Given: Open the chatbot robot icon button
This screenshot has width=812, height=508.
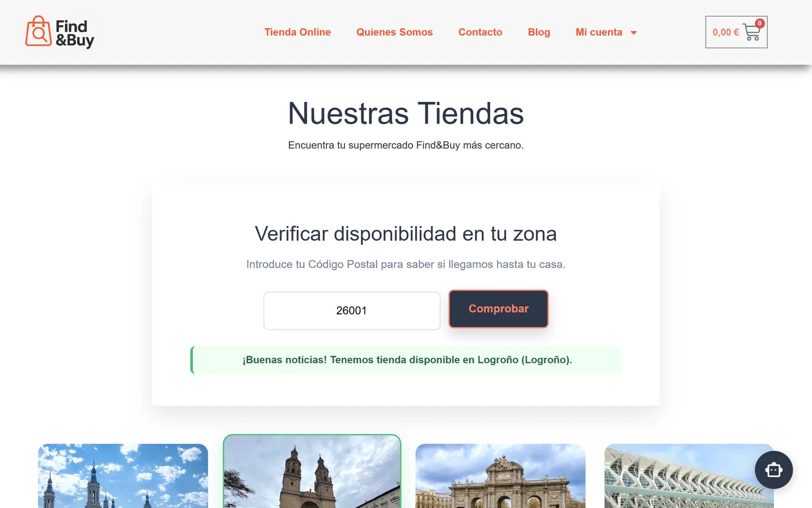Looking at the screenshot, I should [774, 470].
